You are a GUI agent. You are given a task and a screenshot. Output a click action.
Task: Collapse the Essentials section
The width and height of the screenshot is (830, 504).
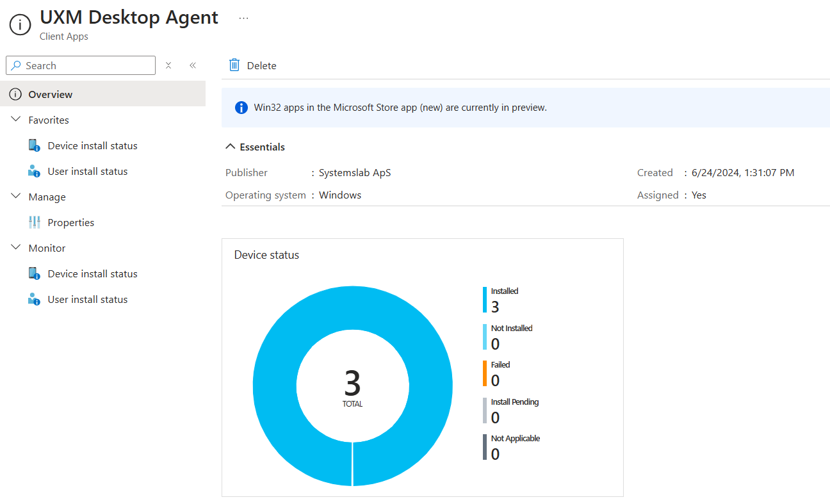point(231,147)
